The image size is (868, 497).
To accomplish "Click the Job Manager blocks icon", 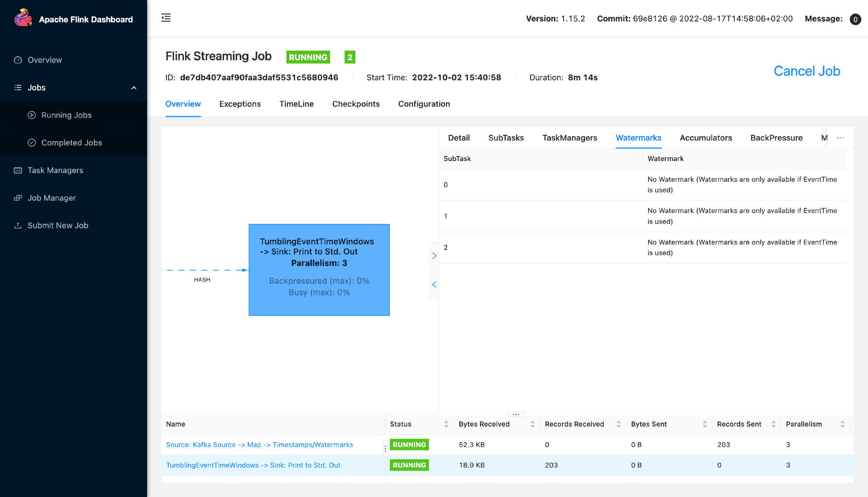I will coord(18,198).
